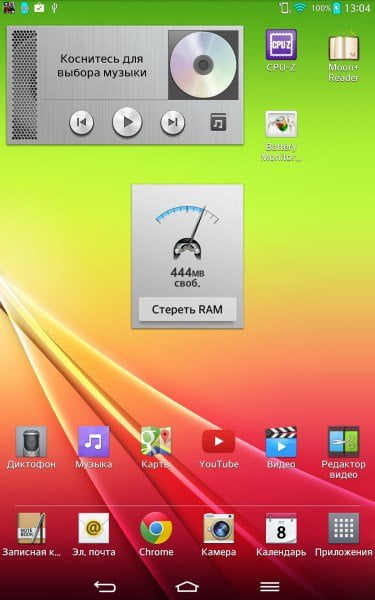Image resolution: width=375 pixels, height=600 pixels.
Task: Tap the Android menu navigation button
Action: point(269,586)
